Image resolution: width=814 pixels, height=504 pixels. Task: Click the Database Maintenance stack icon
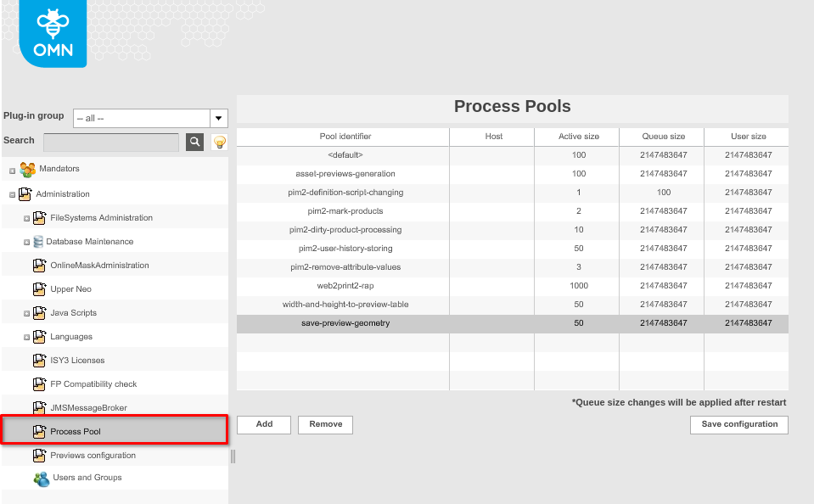[x=37, y=242]
